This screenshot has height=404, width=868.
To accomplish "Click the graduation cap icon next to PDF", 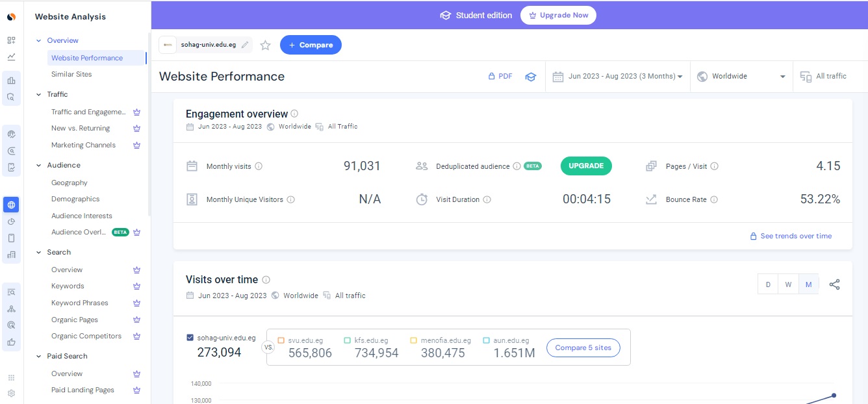I will 531,77.
